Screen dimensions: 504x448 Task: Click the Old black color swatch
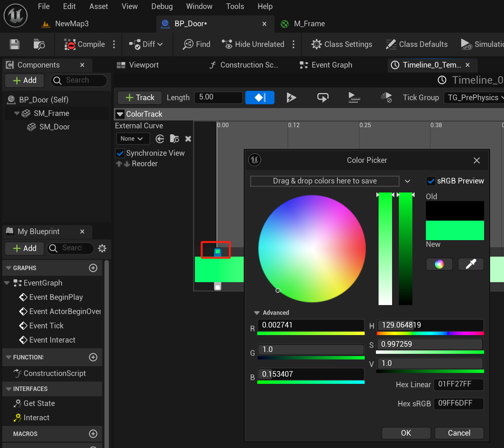click(x=455, y=211)
